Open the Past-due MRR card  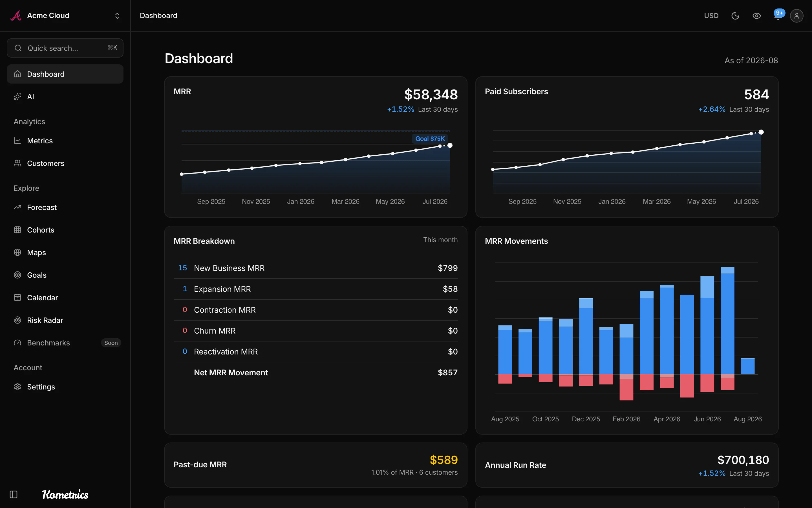315,465
